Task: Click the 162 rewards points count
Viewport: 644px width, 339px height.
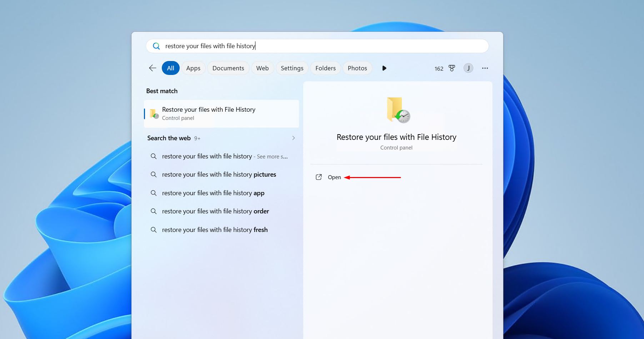Action: [439, 69]
